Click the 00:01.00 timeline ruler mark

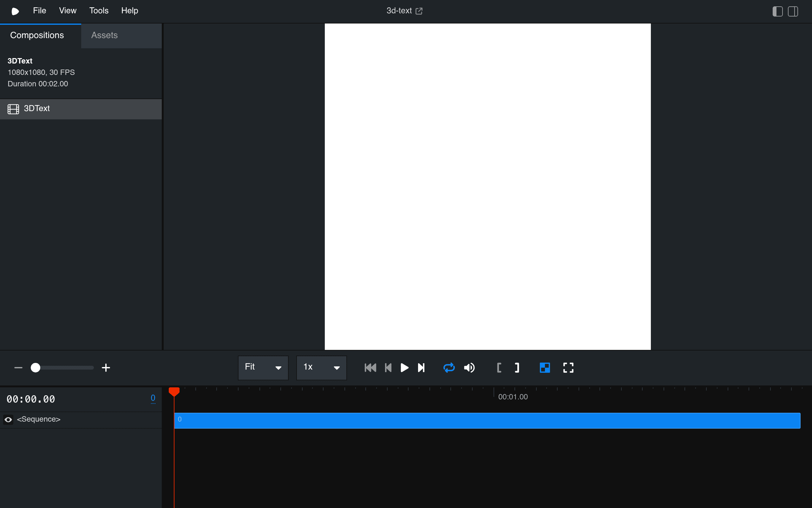pyautogui.click(x=513, y=397)
